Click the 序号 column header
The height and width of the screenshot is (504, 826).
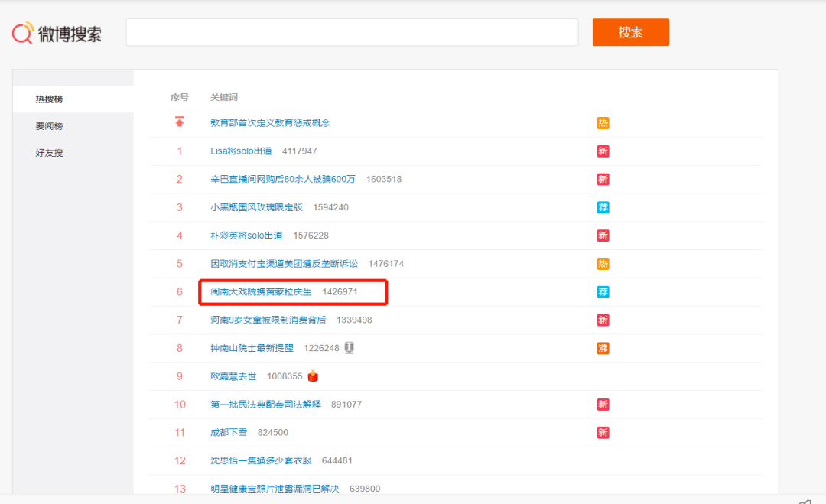[180, 97]
